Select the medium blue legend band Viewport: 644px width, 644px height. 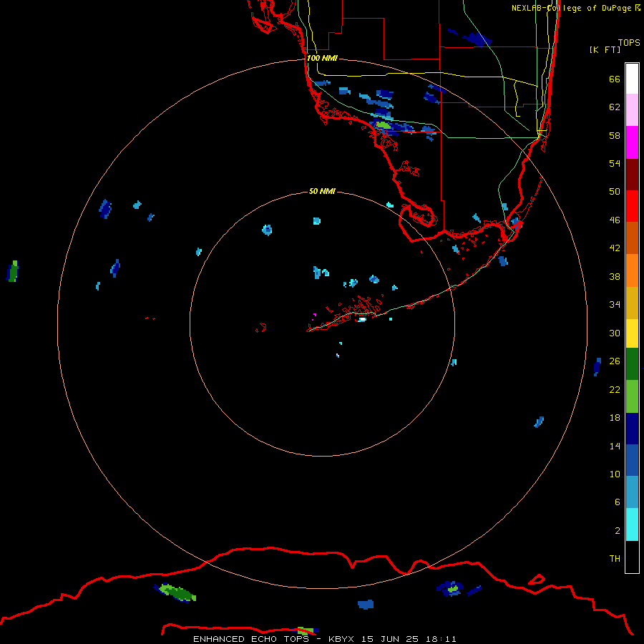[632, 460]
